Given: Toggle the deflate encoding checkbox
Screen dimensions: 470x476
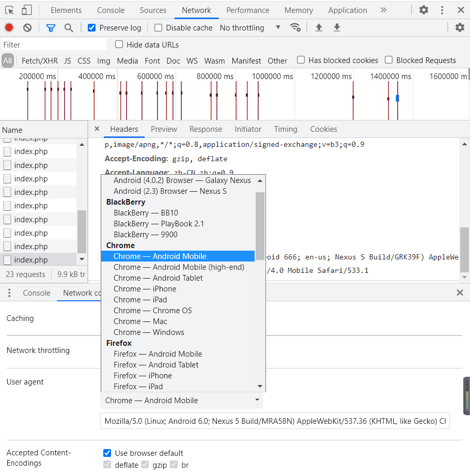Looking at the screenshot, I should pos(107,465).
